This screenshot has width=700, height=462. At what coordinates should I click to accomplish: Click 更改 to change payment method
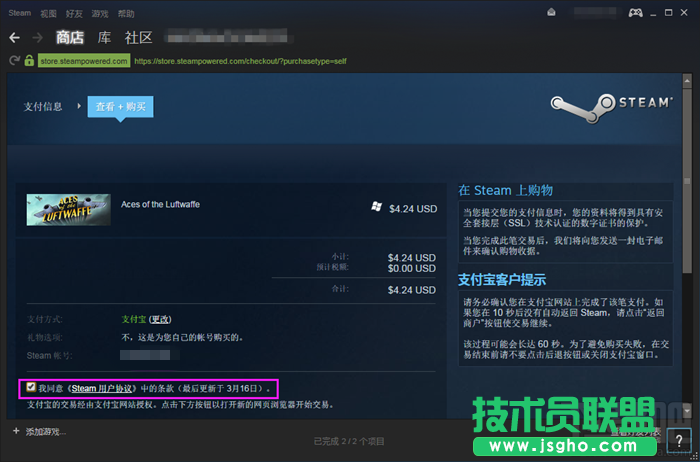click(x=160, y=320)
